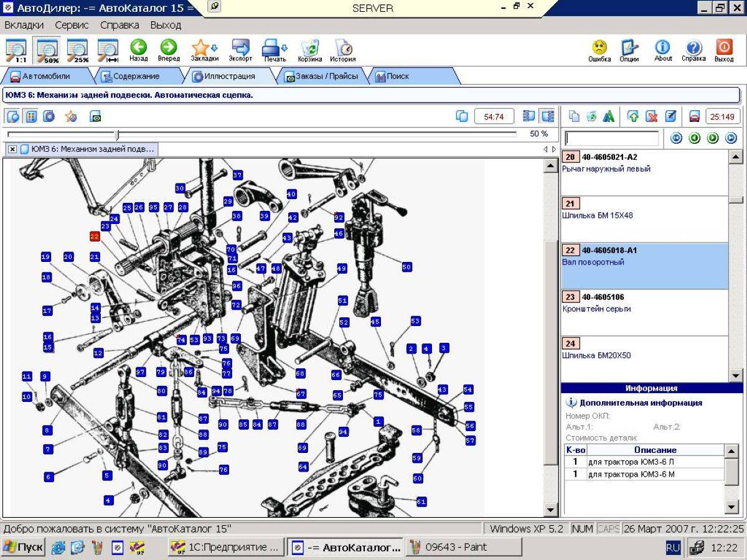The height and width of the screenshot is (560, 747).
Task: Click the blue edit-note icon in parts toolbar
Action: pos(670,116)
